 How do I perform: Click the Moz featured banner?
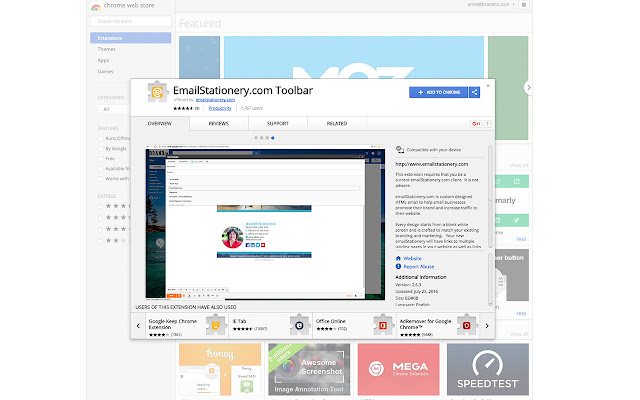[x=354, y=57]
